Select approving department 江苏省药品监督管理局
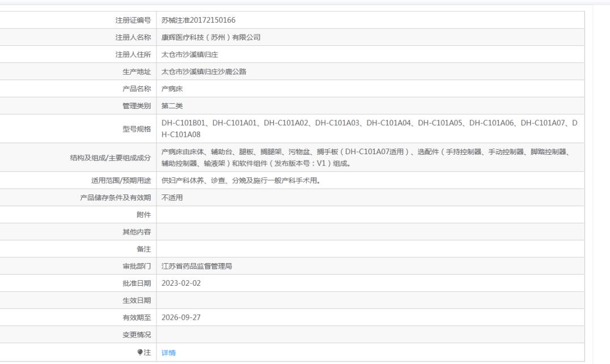 click(x=197, y=266)
